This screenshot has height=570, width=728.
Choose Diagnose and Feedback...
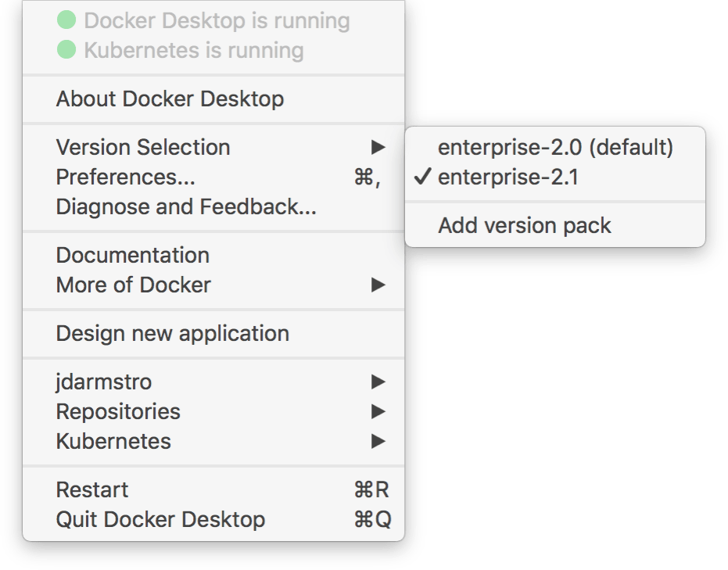point(213,206)
